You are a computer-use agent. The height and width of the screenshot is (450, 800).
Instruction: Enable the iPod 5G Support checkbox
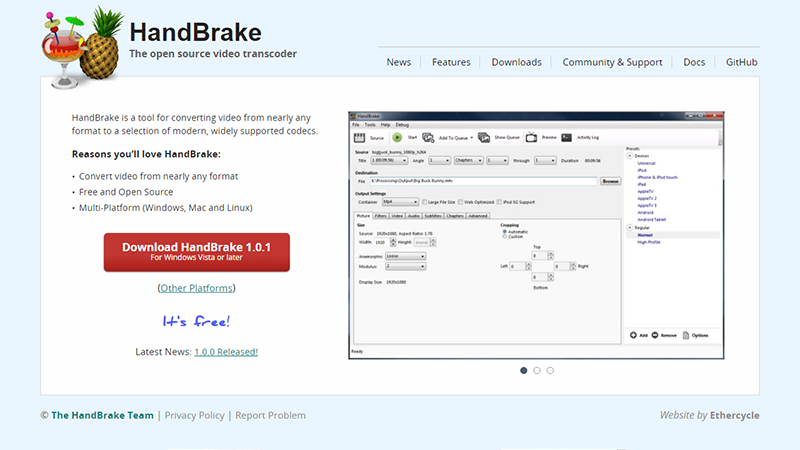point(499,202)
